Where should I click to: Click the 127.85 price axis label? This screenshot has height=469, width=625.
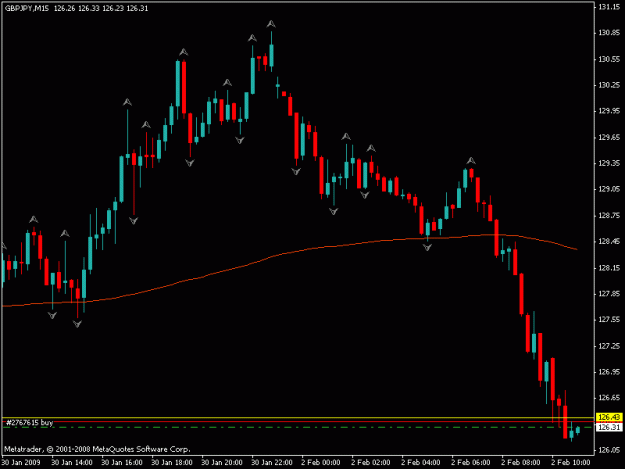(x=609, y=294)
